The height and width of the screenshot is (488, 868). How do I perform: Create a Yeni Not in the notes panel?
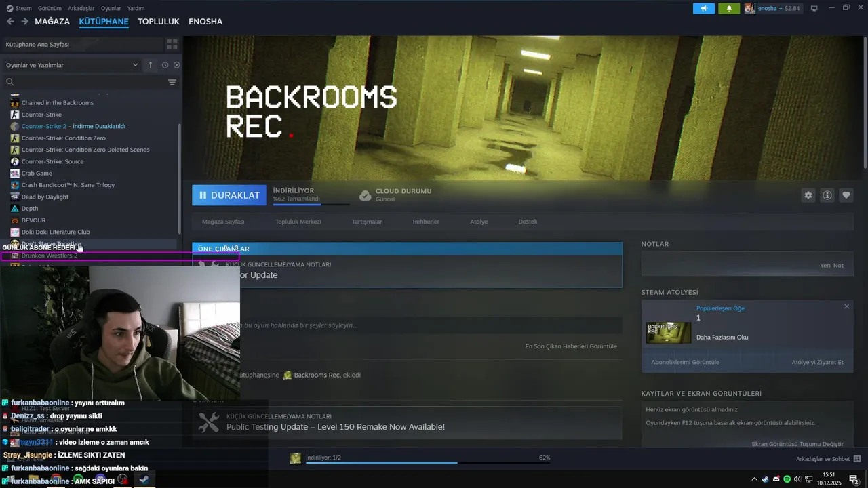(831, 266)
